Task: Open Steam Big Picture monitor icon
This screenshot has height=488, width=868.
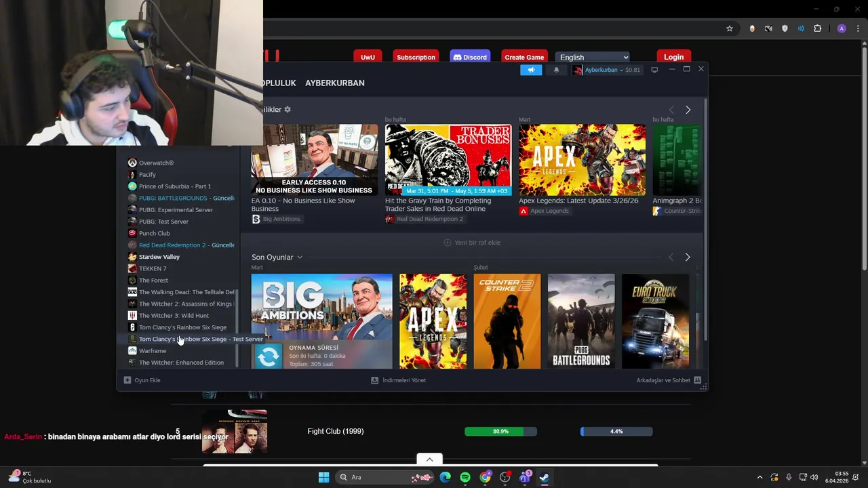Action: click(x=654, y=70)
